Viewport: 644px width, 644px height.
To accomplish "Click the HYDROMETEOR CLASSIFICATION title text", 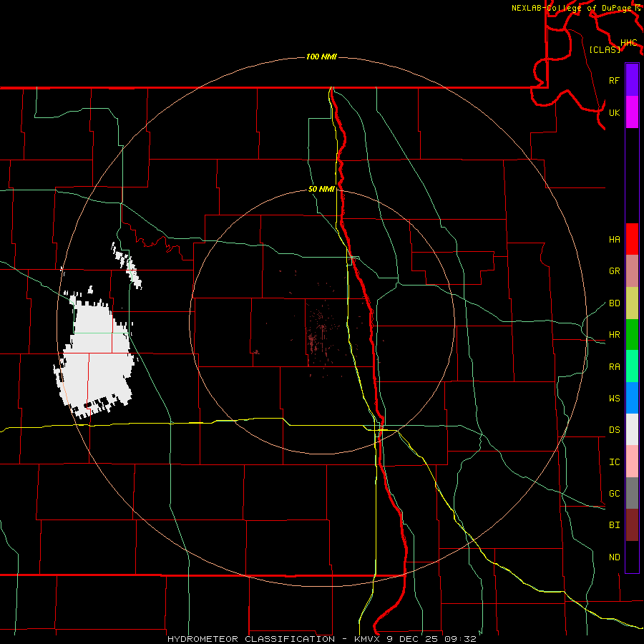I will (251, 639).
